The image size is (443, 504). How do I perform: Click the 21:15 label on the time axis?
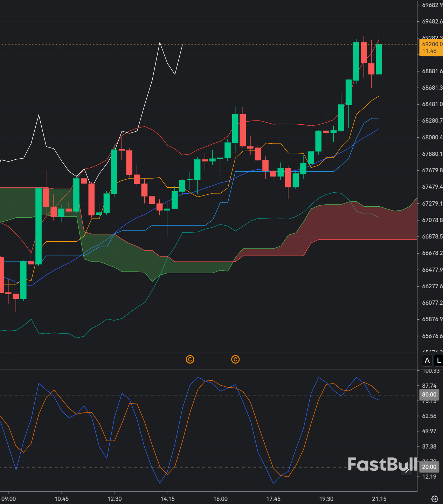379,499
